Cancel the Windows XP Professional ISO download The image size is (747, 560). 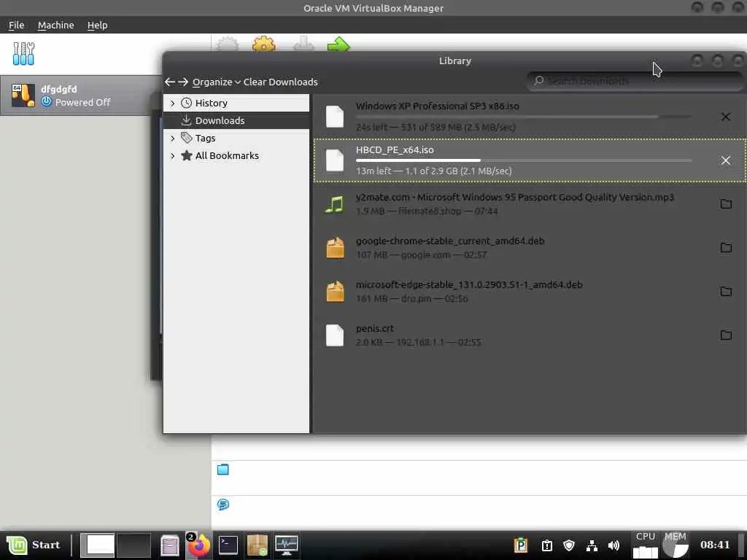click(725, 117)
